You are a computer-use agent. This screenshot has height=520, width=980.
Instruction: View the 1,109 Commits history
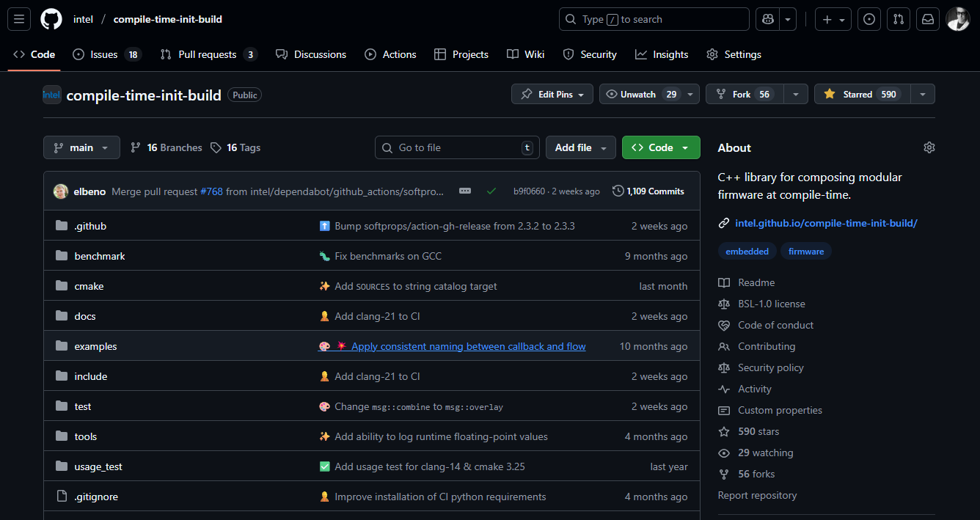[x=648, y=191]
